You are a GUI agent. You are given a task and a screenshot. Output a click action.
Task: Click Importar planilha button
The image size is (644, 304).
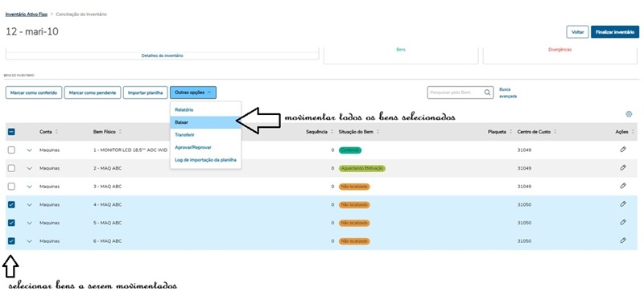click(x=146, y=92)
